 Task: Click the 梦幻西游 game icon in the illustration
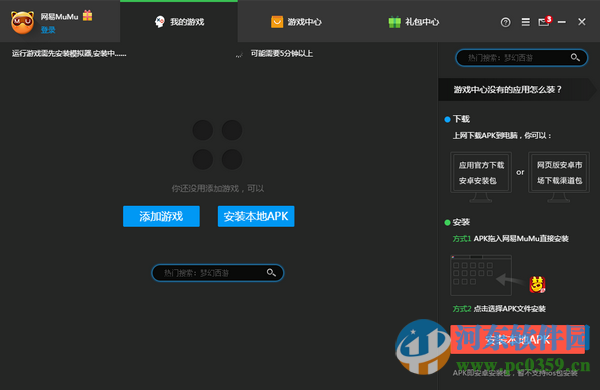pyautogui.click(x=537, y=285)
